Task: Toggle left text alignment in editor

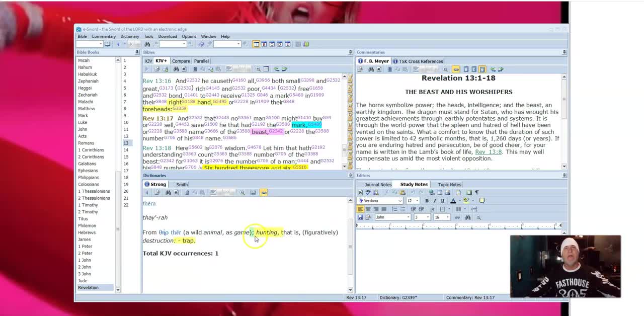Action: 360,209
